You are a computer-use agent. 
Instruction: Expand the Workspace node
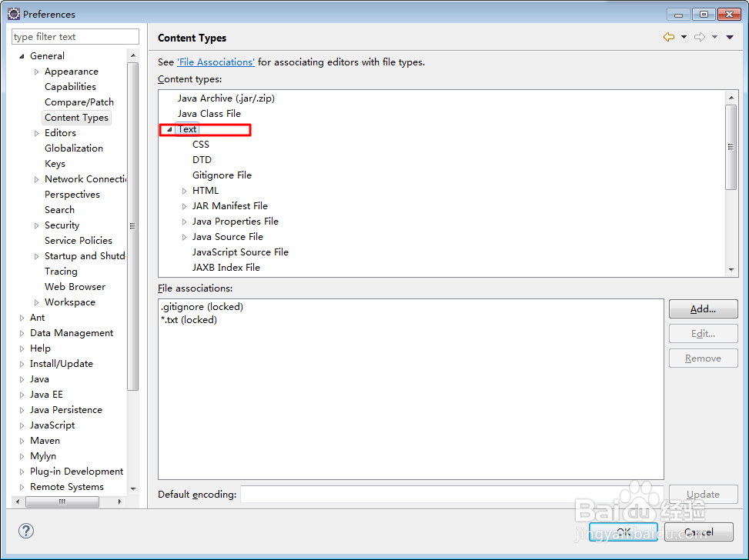tap(36, 302)
